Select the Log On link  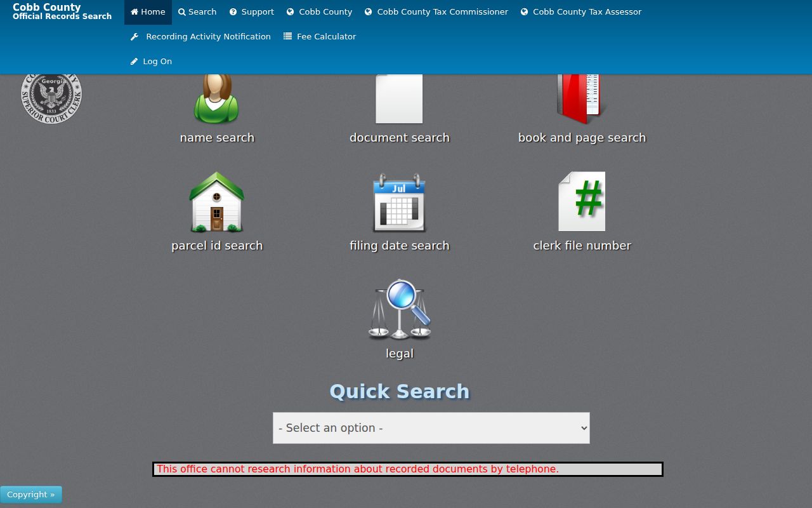pos(151,62)
